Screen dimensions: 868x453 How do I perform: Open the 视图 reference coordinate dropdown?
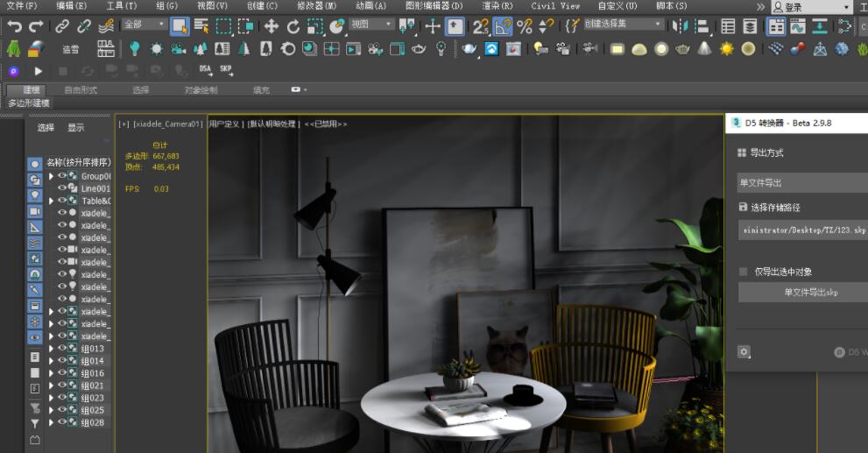point(371,25)
